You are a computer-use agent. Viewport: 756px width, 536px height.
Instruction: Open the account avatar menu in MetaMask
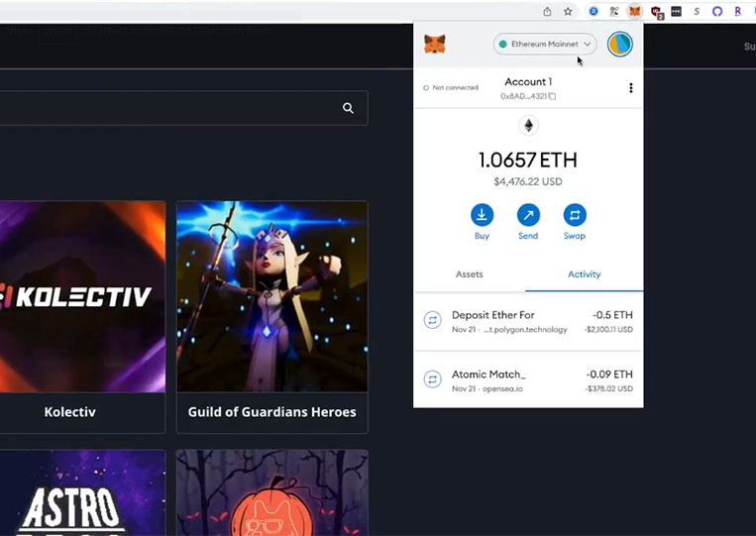(x=619, y=44)
